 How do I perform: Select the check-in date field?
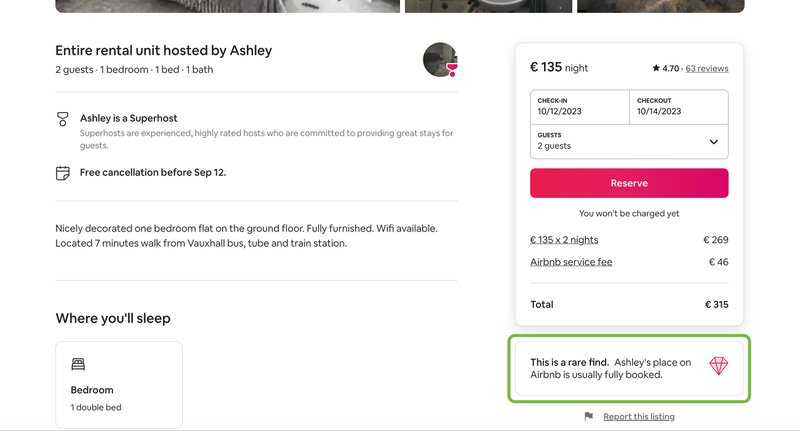pyautogui.click(x=579, y=107)
